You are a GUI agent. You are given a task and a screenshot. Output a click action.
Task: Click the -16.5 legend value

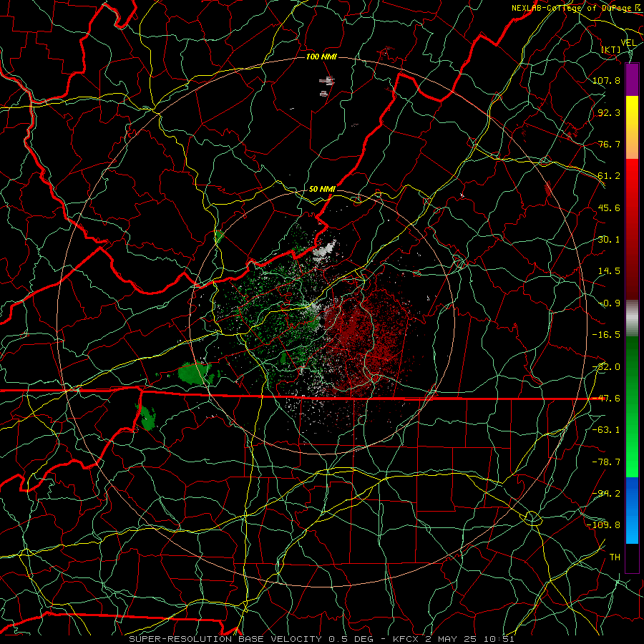tap(606, 335)
